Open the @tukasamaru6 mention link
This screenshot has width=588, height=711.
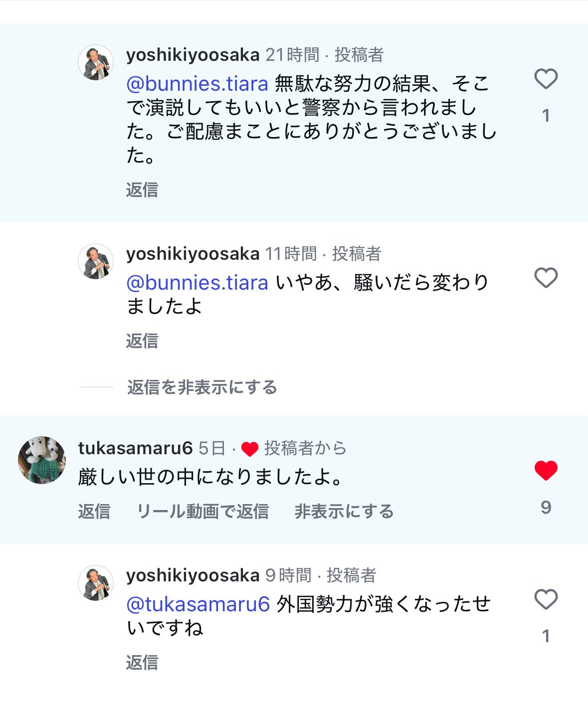click(198, 604)
